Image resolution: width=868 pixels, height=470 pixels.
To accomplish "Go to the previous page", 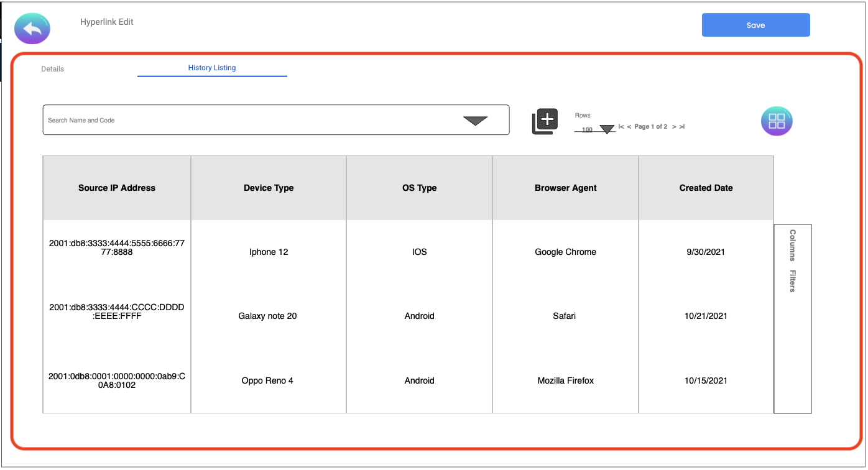I will pos(629,127).
